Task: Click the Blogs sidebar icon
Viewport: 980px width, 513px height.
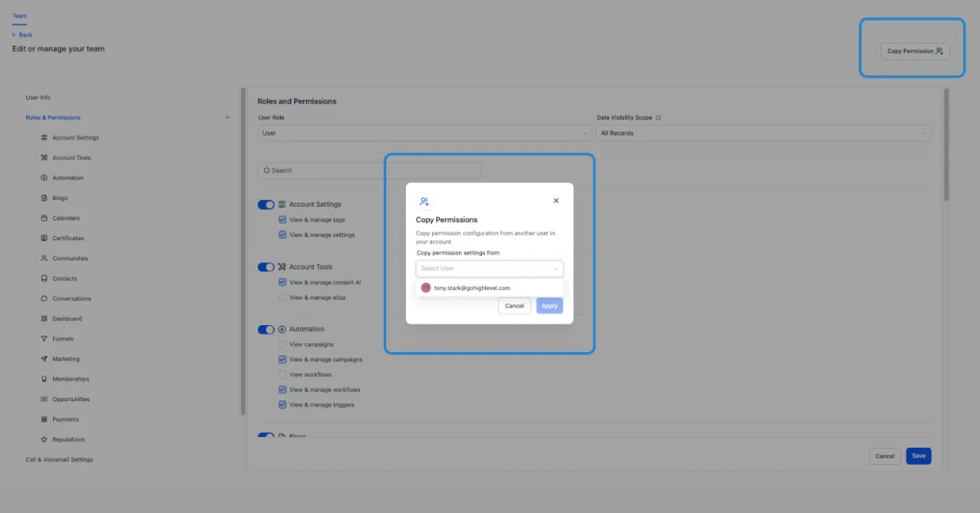Action: [x=44, y=198]
